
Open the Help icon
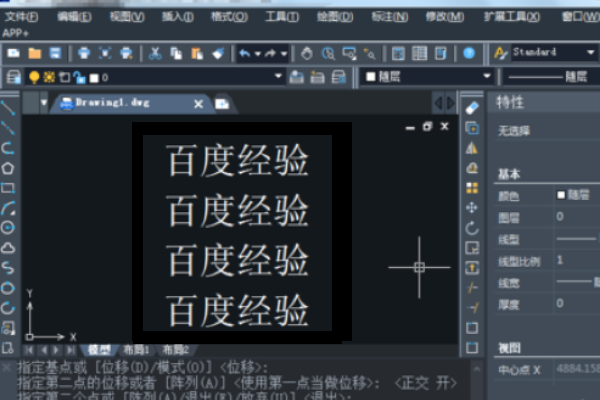(x=469, y=53)
